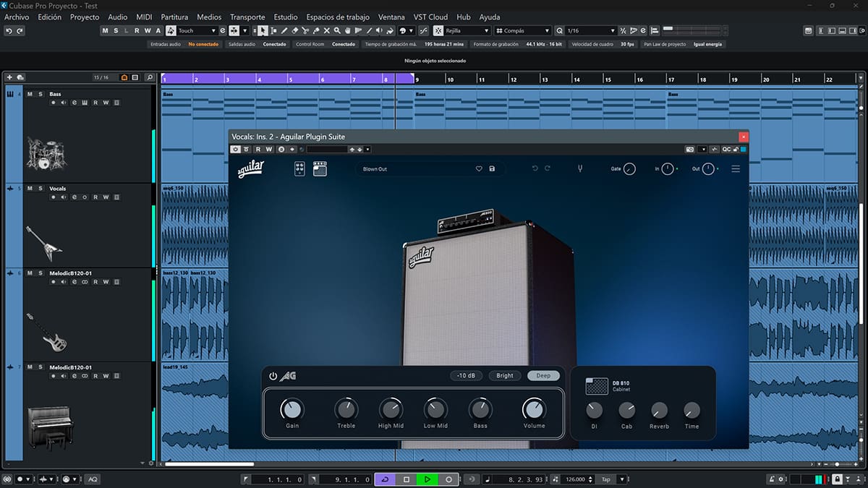Click the plugin QC button
Viewport: 868px width, 488px height.
tap(726, 149)
